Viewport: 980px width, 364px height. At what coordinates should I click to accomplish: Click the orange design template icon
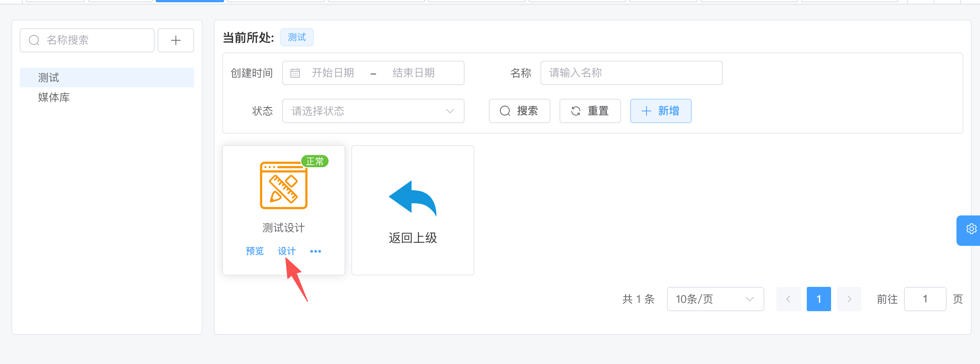coord(283,186)
